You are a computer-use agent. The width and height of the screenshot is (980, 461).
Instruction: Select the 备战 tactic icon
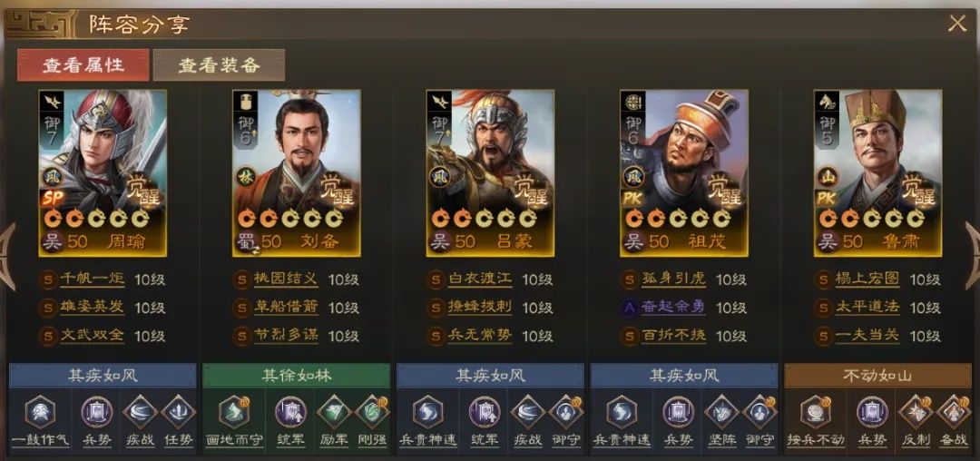tap(953, 413)
